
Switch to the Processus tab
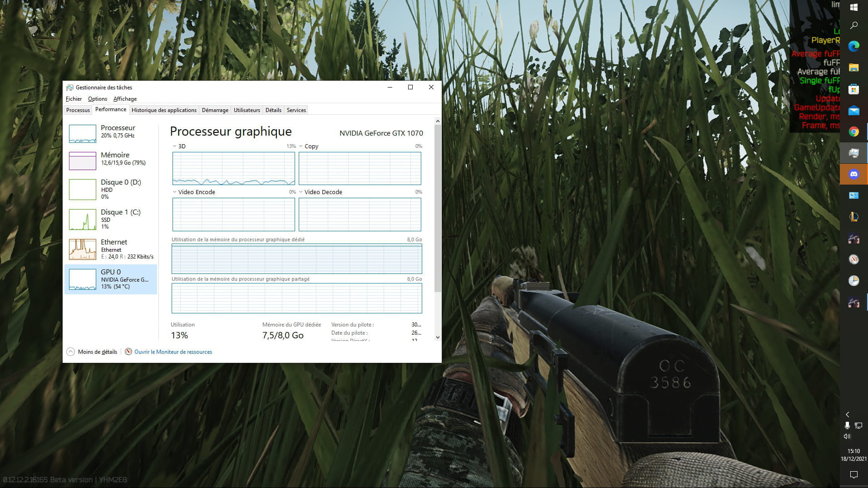(x=78, y=110)
